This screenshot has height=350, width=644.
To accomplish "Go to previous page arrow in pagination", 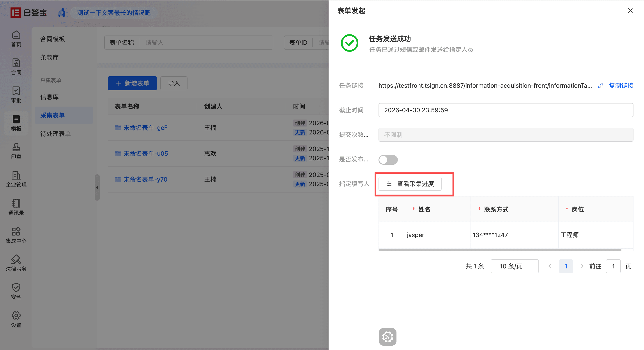I will coord(550,266).
